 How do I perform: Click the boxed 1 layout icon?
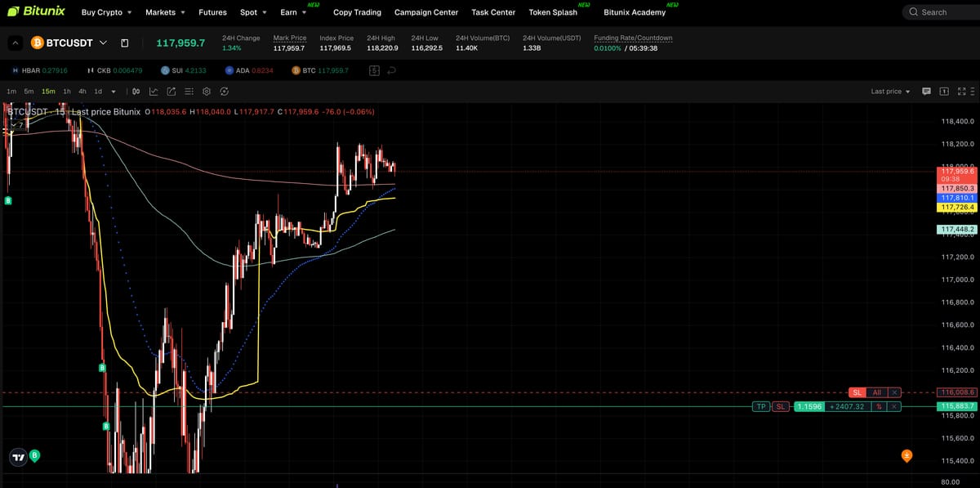tap(944, 92)
